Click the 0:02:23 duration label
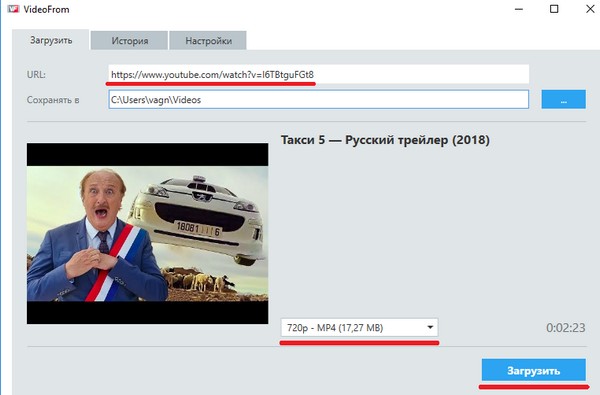This screenshot has height=395, width=600. [x=566, y=328]
